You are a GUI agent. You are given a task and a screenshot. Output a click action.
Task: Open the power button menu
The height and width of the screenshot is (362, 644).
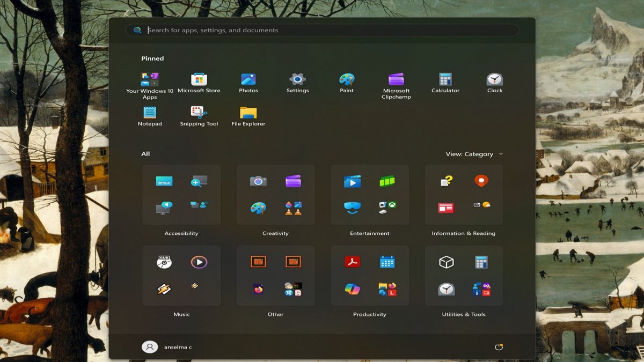coord(499,347)
